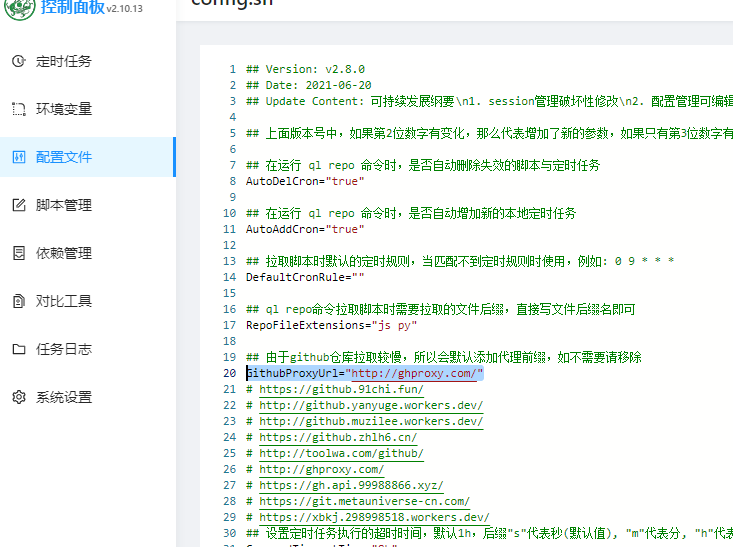Viewport: 733px width, 547px height.
Task: Open the 环境变量 menu item
Action: (88, 109)
